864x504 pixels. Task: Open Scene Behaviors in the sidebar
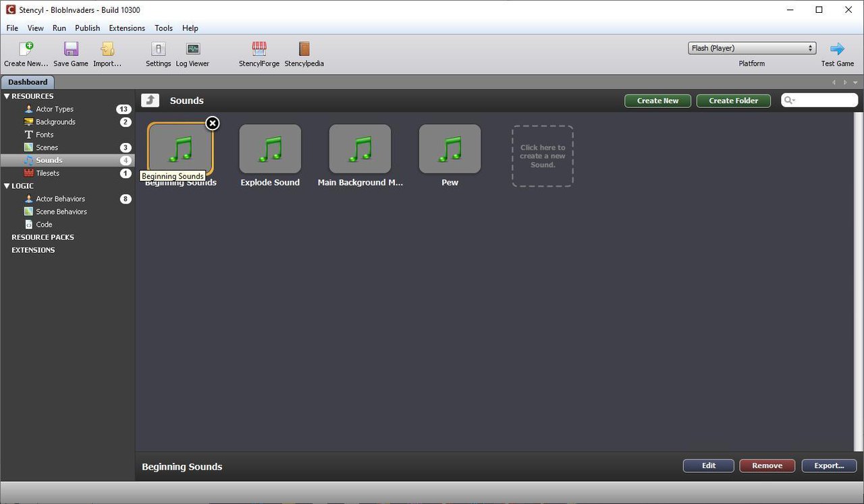pos(61,212)
